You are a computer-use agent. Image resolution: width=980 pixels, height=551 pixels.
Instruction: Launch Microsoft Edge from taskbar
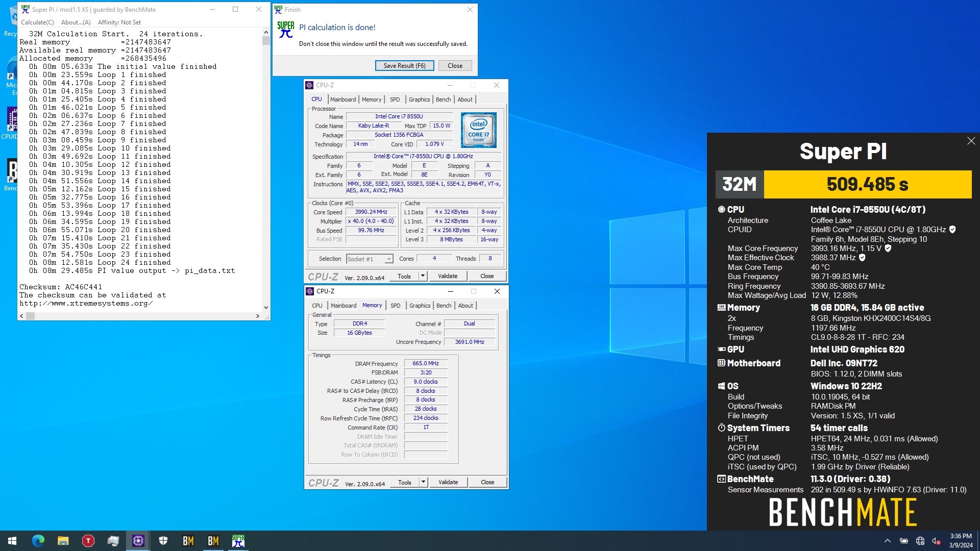click(x=38, y=541)
